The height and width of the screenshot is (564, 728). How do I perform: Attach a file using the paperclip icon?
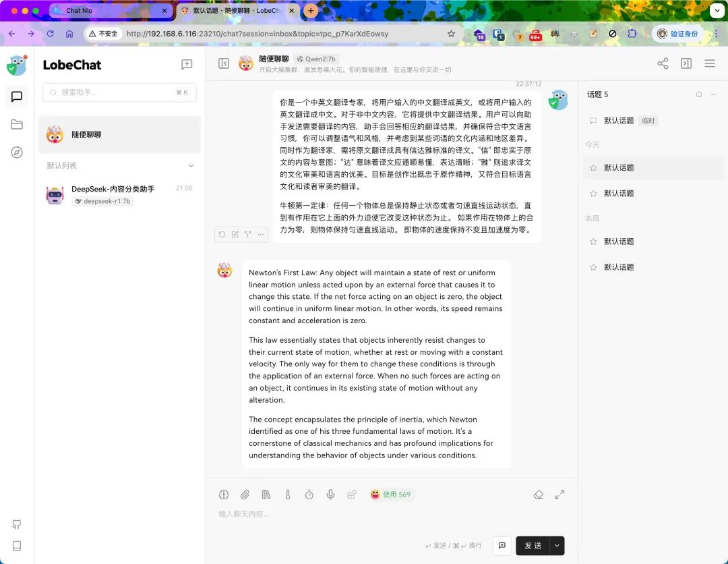(x=245, y=494)
